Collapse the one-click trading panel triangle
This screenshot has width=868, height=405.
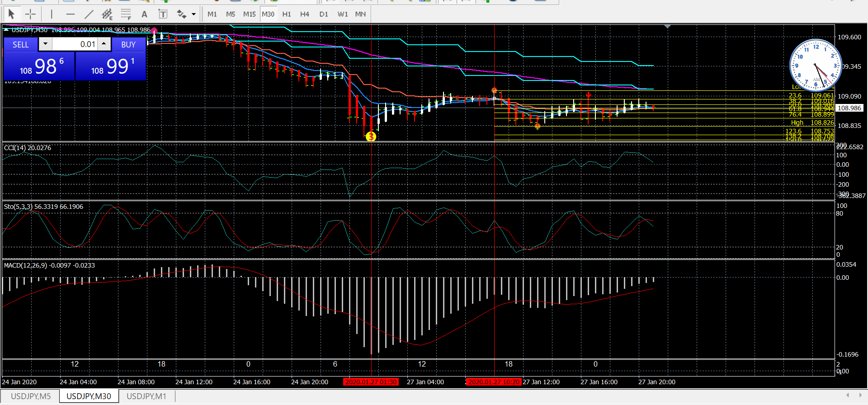[x=6, y=30]
